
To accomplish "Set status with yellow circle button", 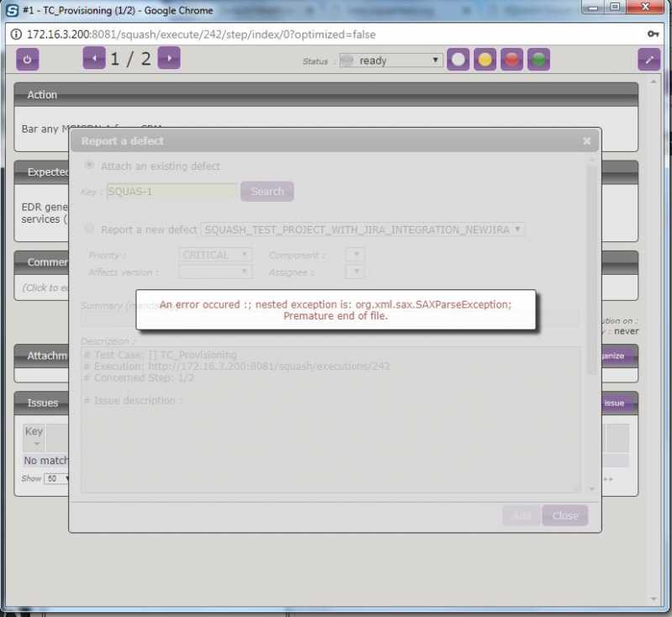I will coord(485,59).
